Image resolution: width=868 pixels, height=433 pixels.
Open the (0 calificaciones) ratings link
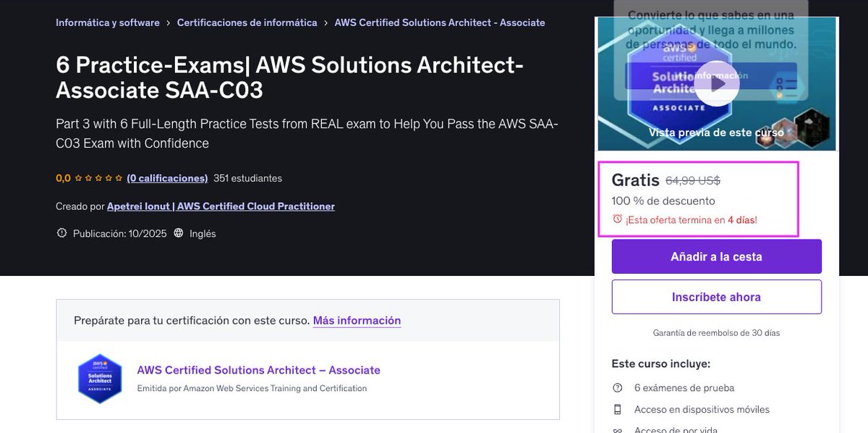167,178
